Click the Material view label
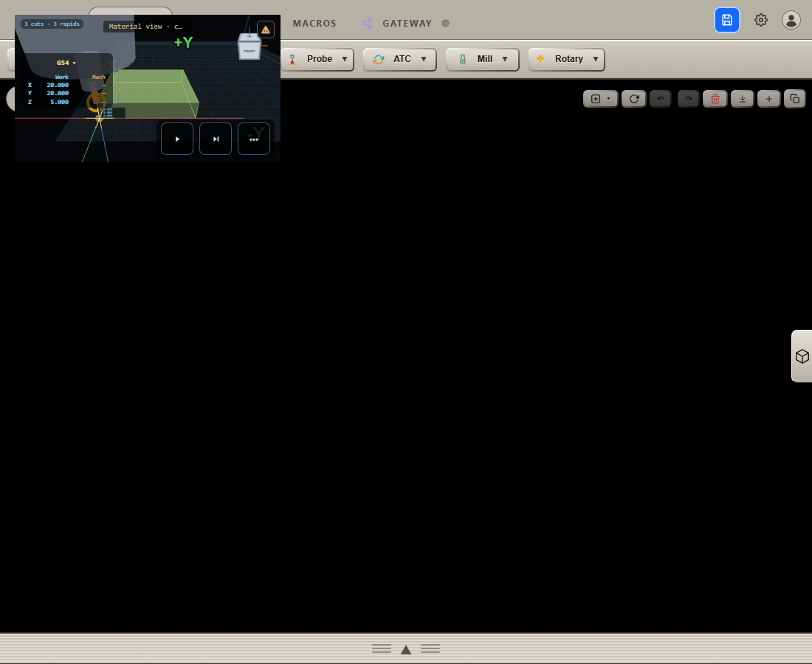Image resolution: width=812 pixels, height=664 pixels. click(x=145, y=27)
